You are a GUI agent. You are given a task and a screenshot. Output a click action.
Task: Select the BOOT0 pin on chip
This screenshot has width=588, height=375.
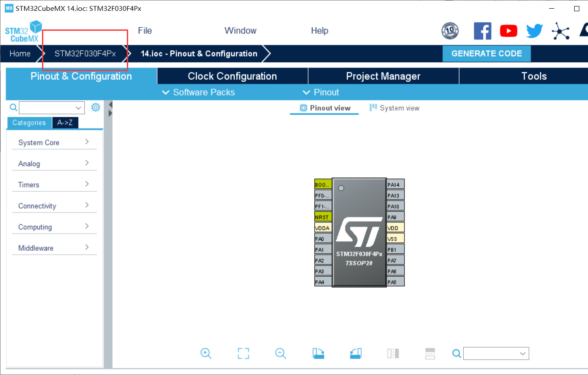tap(323, 184)
